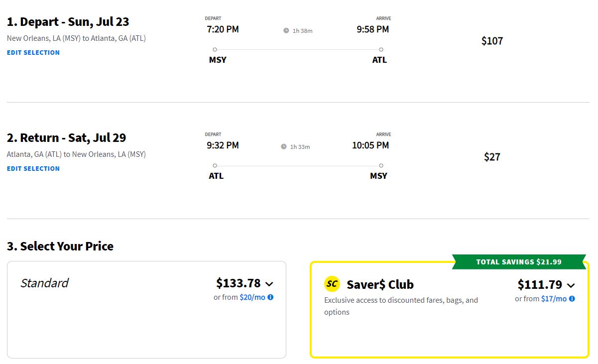Expand the Standard $133.78 price details
Viewport: 598px width, 364px height.
pyautogui.click(x=269, y=284)
